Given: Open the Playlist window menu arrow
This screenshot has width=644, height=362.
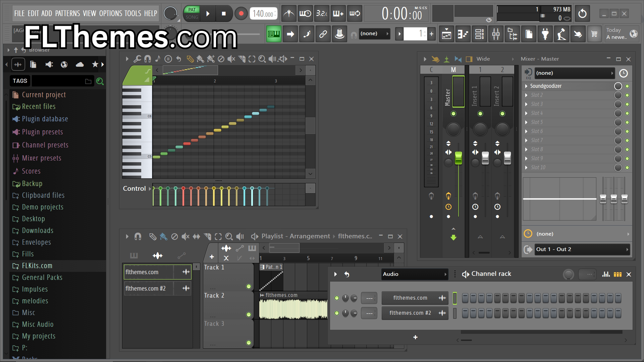Looking at the screenshot, I should 127,237.
